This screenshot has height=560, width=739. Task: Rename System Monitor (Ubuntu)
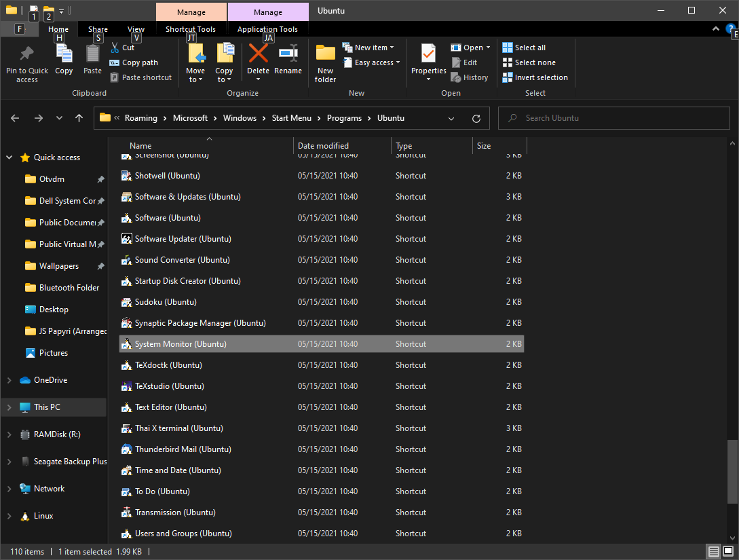(288, 61)
